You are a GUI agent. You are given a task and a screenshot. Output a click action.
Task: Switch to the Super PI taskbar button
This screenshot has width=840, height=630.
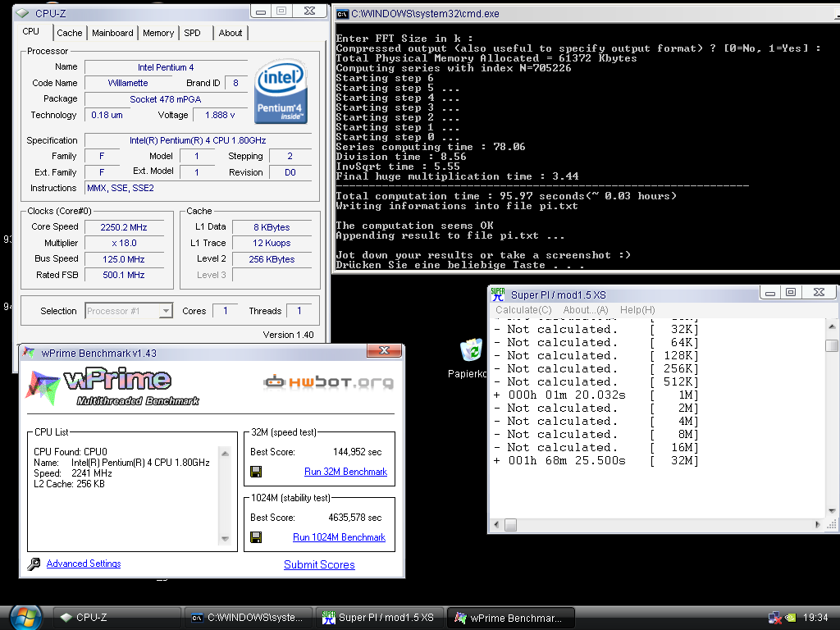click(380, 617)
